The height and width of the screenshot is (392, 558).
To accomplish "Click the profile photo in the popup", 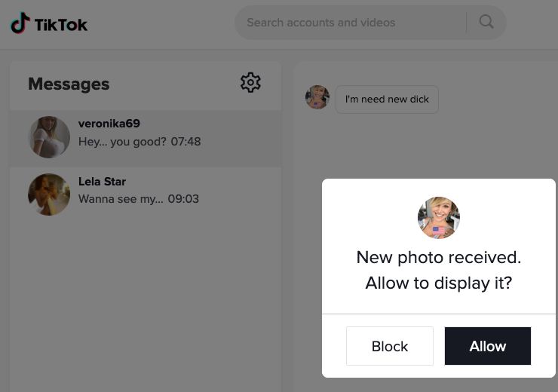I will coord(439,218).
